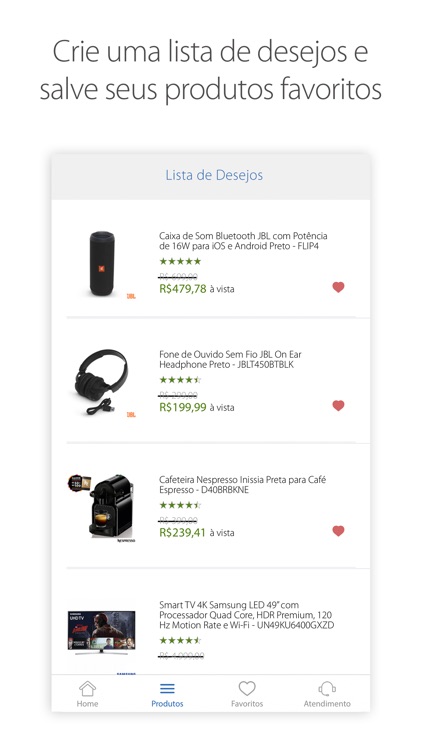Open the Favoritos heart icon
This screenshot has width=422, height=750.
click(247, 689)
